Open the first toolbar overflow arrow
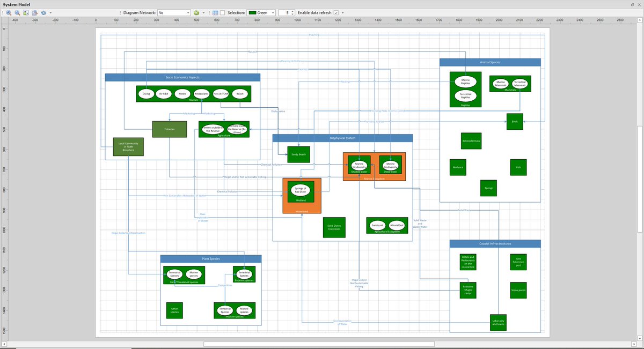Screen dimensions: 644x349 (x=50, y=12)
